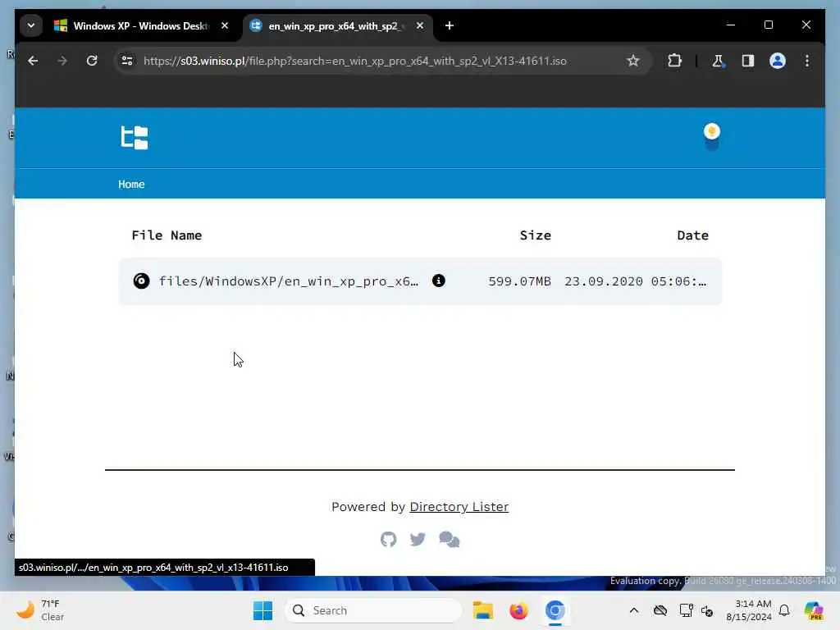Open the chat discussions footer icon

(x=450, y=539)
